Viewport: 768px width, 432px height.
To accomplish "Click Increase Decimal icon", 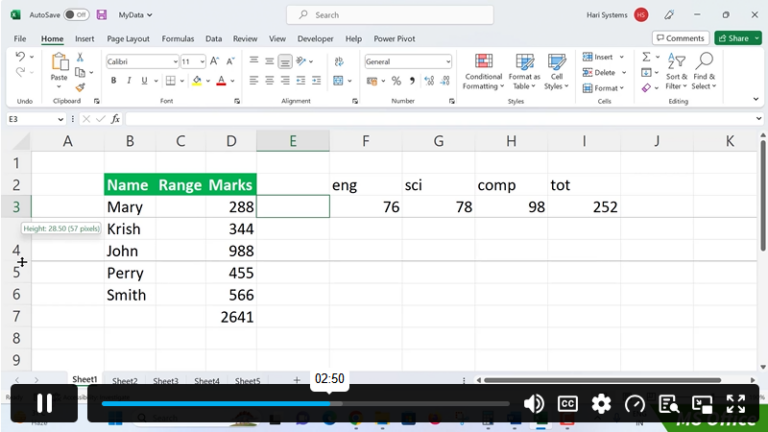I will [x=429, y=81].
